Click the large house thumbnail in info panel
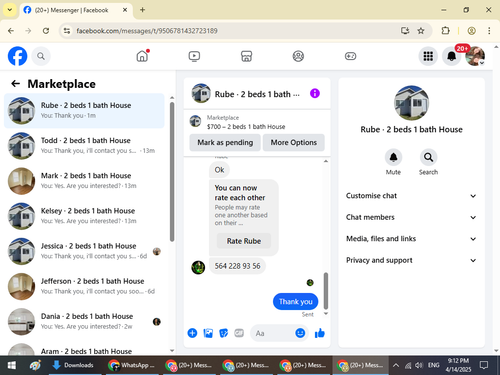Viewport: 500px width, 375px height. click(411, 103)
